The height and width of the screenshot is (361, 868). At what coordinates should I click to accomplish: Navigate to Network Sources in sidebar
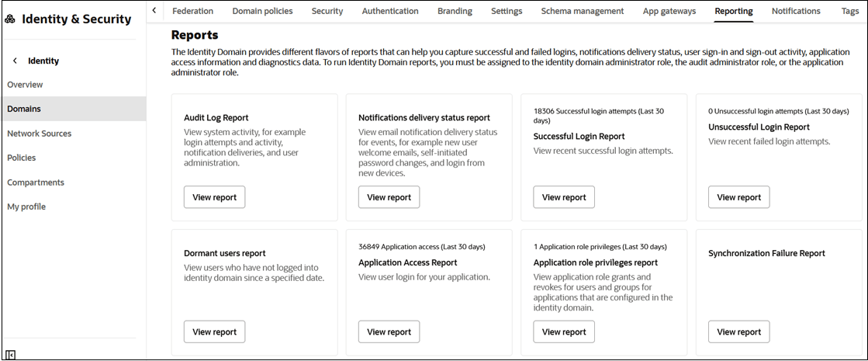tap(39, 134)
